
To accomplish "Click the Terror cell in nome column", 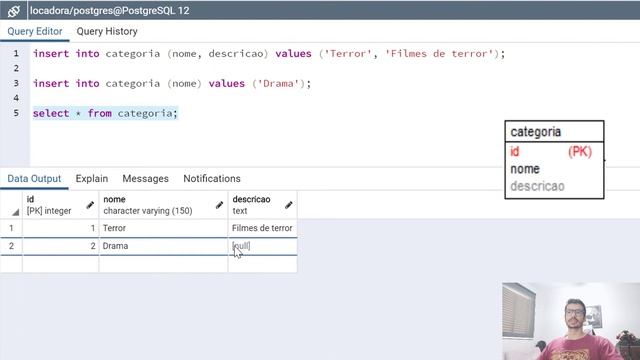I will (163, 228).
